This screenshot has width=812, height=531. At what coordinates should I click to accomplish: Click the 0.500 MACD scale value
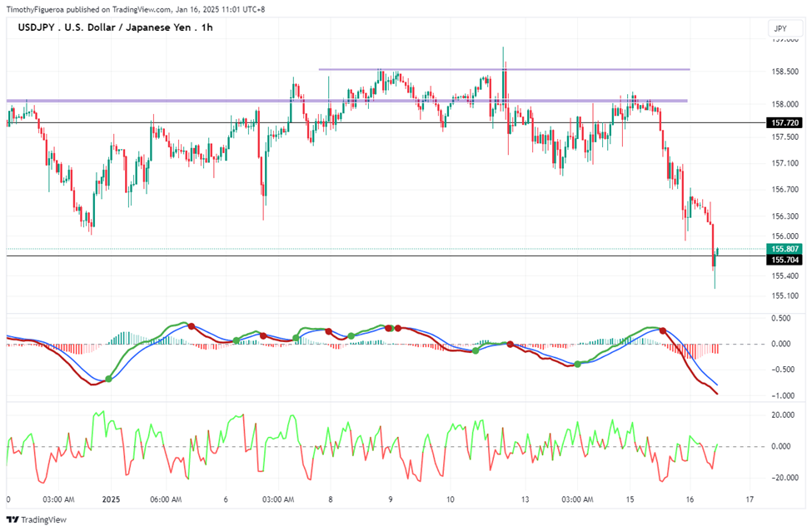(x=781, y=318)
